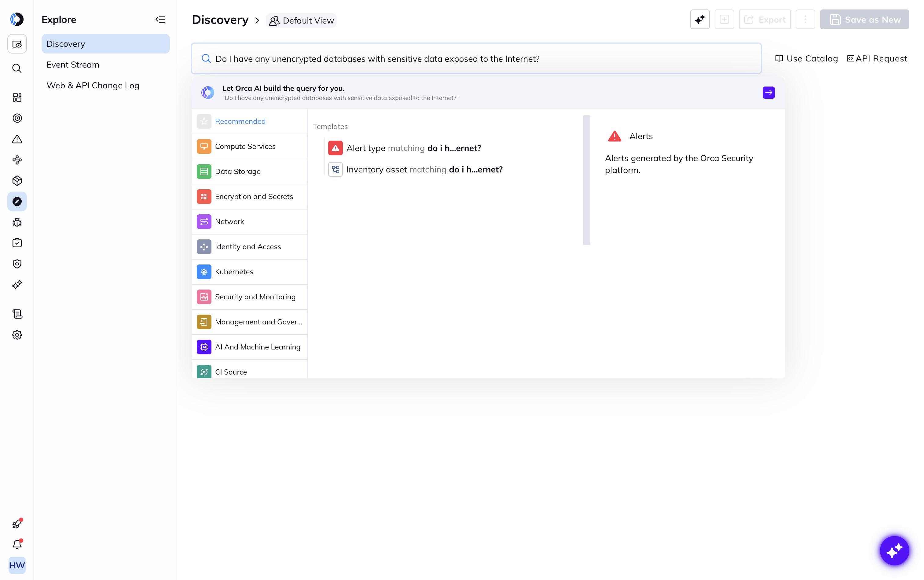The width and height of the screenshot is (924, 580).
Task: Open the sparkle AI sidebar icon
Action: click(x=17, y=285)
